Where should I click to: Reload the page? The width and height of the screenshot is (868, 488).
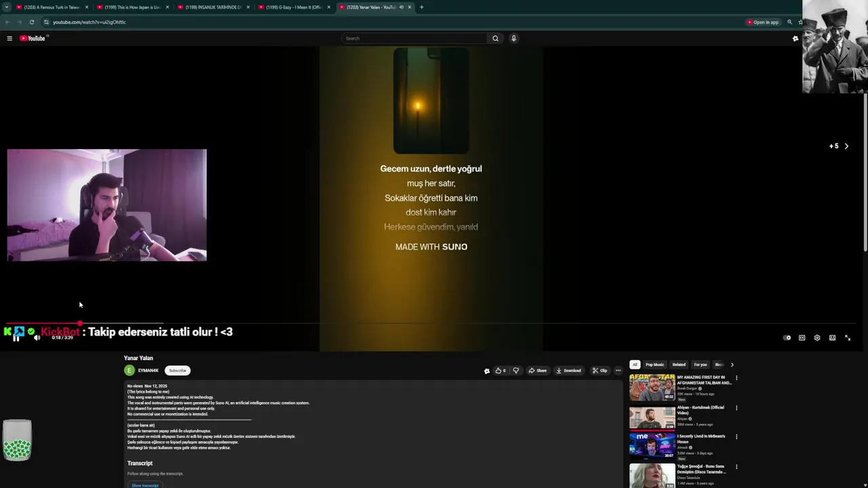pos(31,22)
